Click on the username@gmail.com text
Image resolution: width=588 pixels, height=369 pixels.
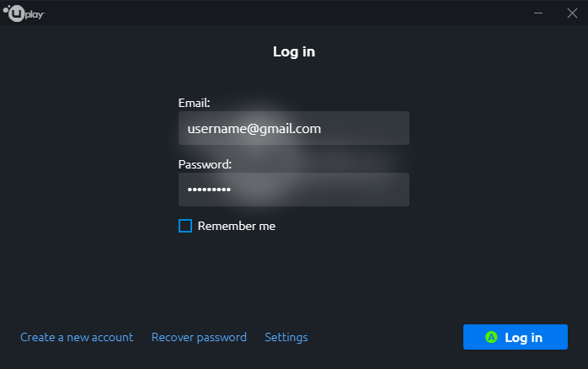[x=254, y=129]
